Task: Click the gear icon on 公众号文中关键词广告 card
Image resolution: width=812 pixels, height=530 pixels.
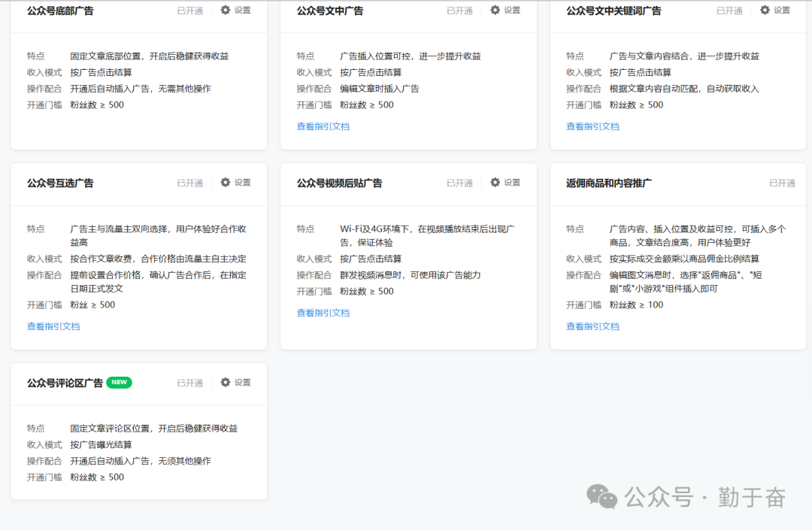Action: [764, 11]
